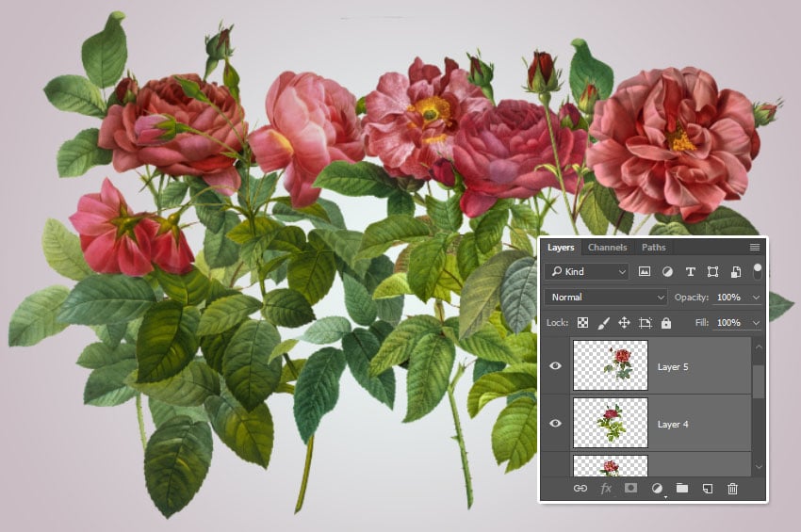Create a new group folder icon
The image size is (801, 532).
(682, 488)
